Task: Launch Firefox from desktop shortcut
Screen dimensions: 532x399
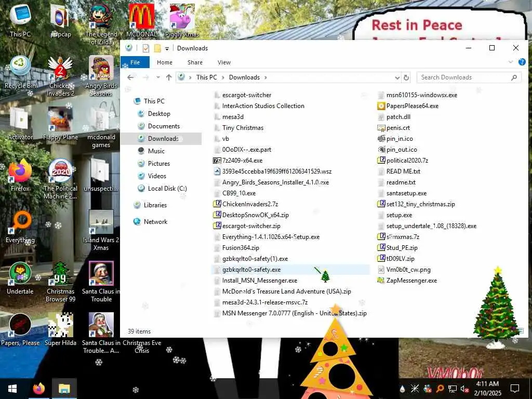Action: coord(20,175)
